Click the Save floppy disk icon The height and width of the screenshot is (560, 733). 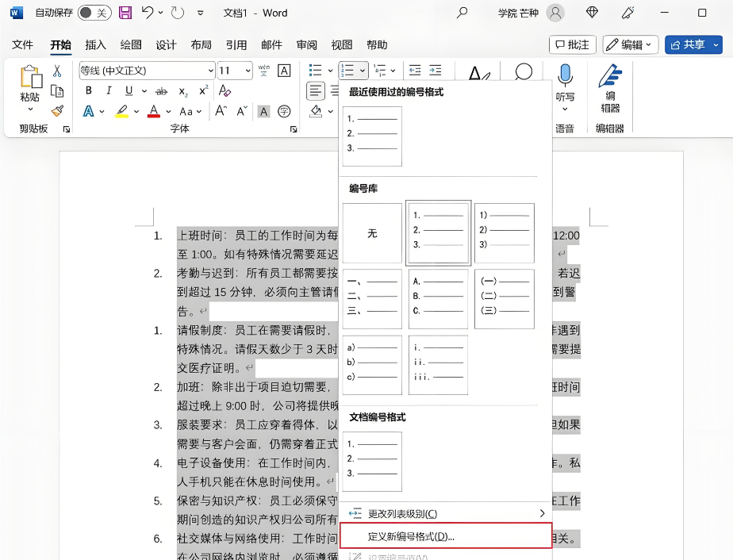point(125,13)
